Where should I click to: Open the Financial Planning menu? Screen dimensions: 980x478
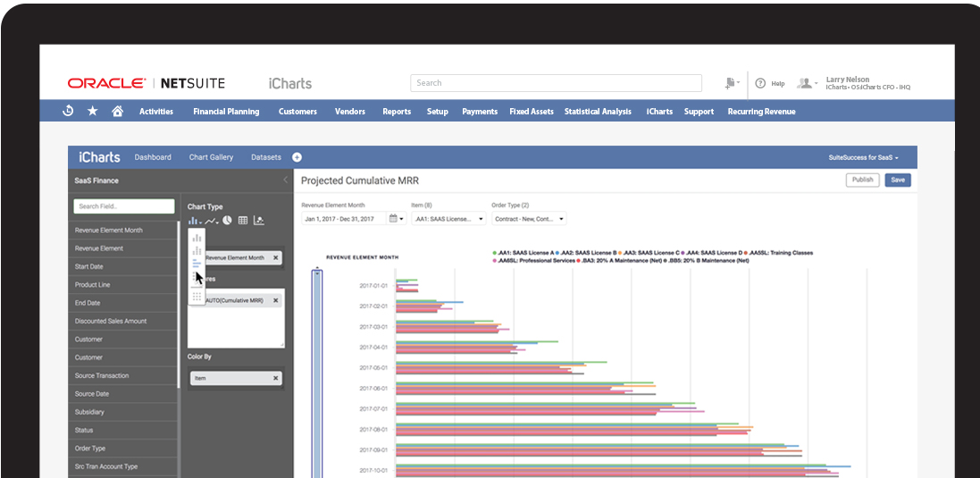coord(226,112)
